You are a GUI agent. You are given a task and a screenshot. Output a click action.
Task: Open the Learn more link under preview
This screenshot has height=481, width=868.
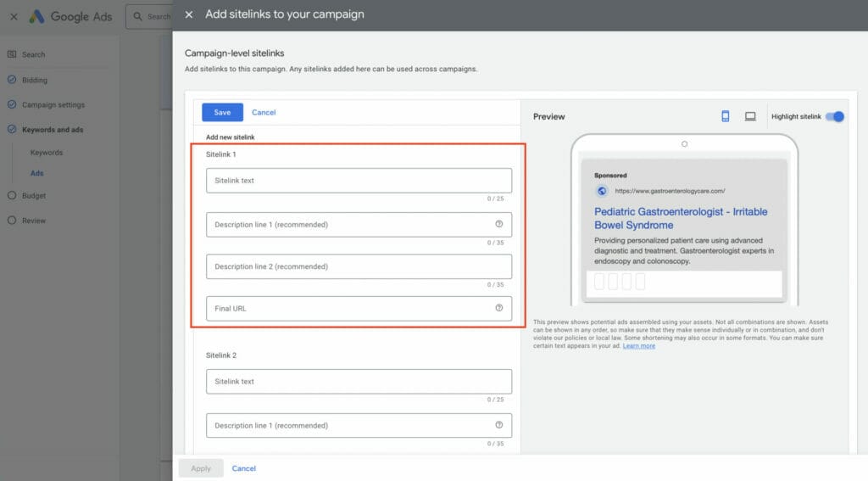[638, 346]
